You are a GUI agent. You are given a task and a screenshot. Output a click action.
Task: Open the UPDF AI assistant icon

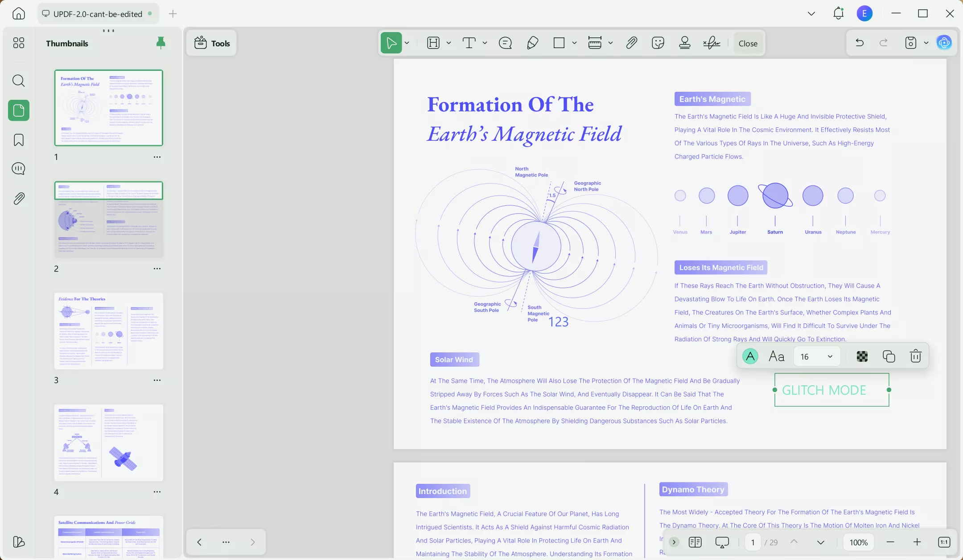[944, 43]
